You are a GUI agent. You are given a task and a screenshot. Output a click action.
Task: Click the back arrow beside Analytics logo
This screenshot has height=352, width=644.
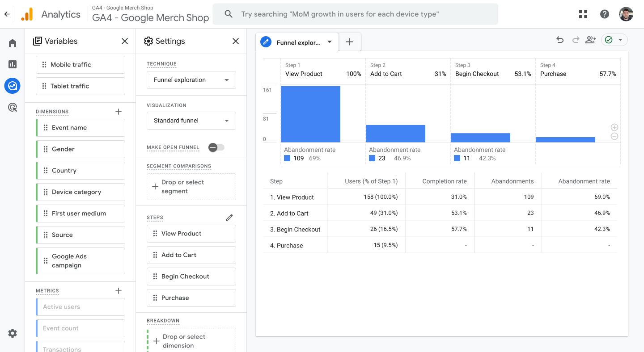point(7,14)
